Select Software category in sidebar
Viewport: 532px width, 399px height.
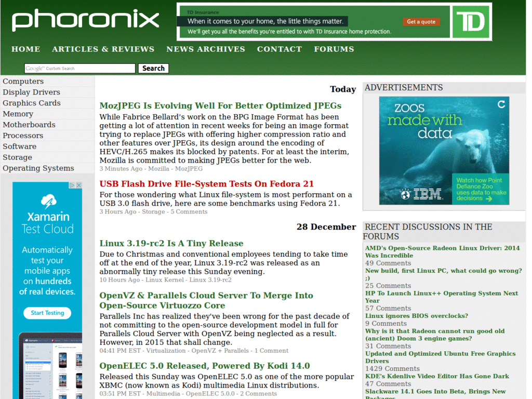[x=47, y=147]
